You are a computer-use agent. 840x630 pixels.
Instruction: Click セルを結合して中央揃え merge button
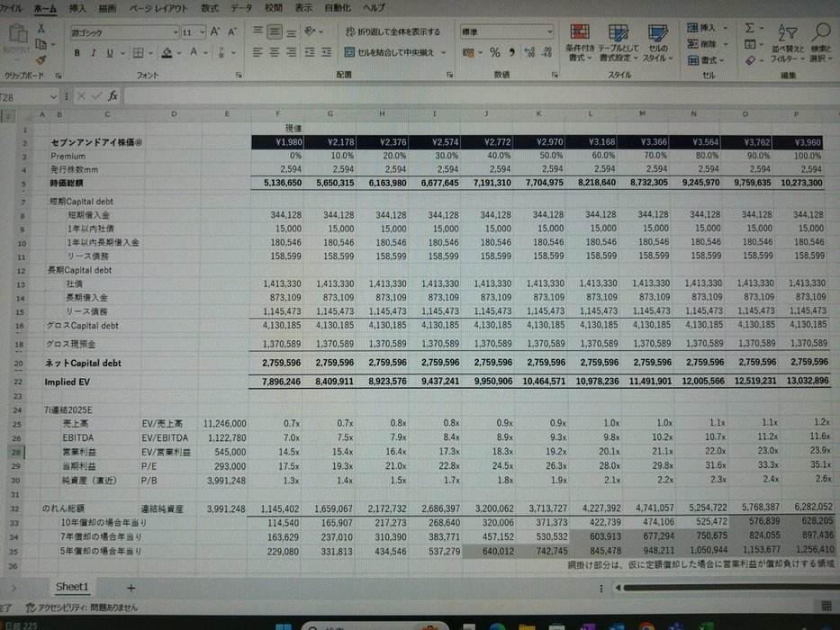click(390, 52)
